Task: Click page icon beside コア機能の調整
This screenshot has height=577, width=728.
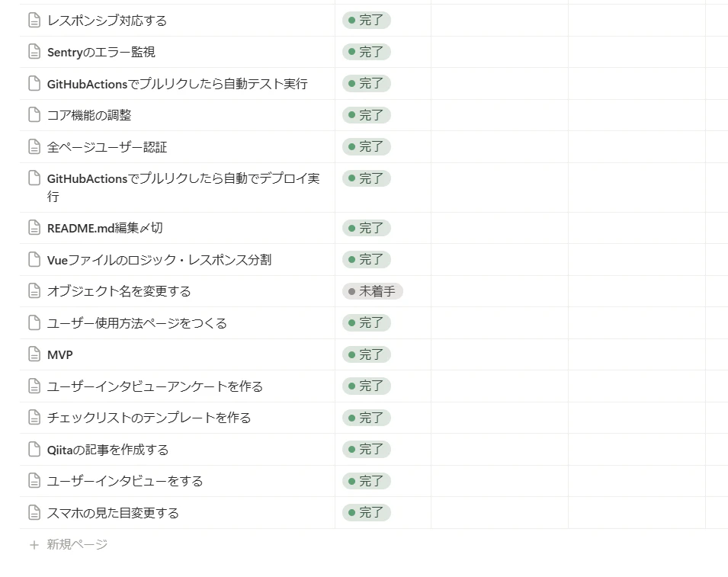Action: [34, 115]
